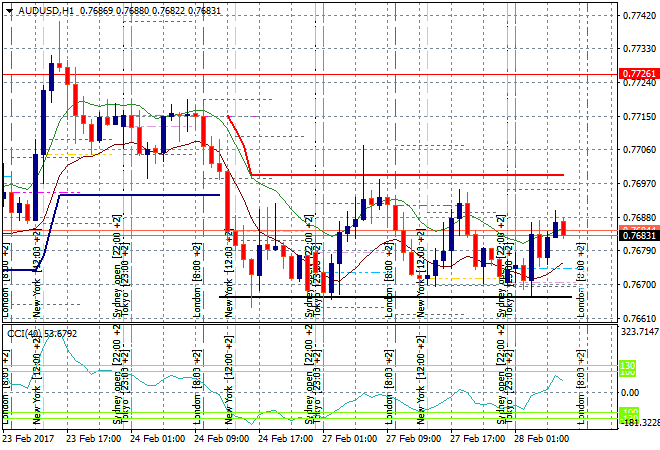Click the 0.77420 price scale value
The height and width of the screenshot is (450, 660).
(x=639, y=16)
